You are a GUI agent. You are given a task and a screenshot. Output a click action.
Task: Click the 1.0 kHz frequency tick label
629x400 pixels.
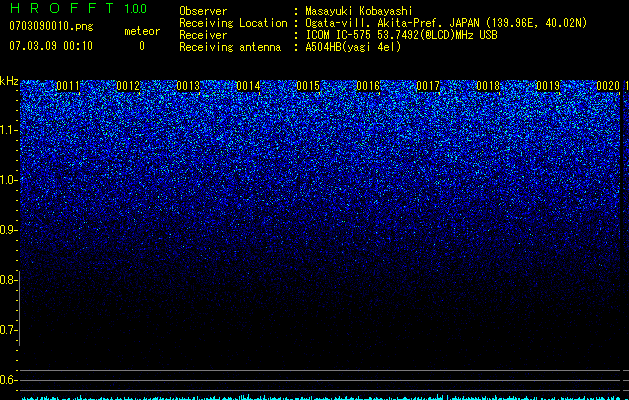(7, 180)
